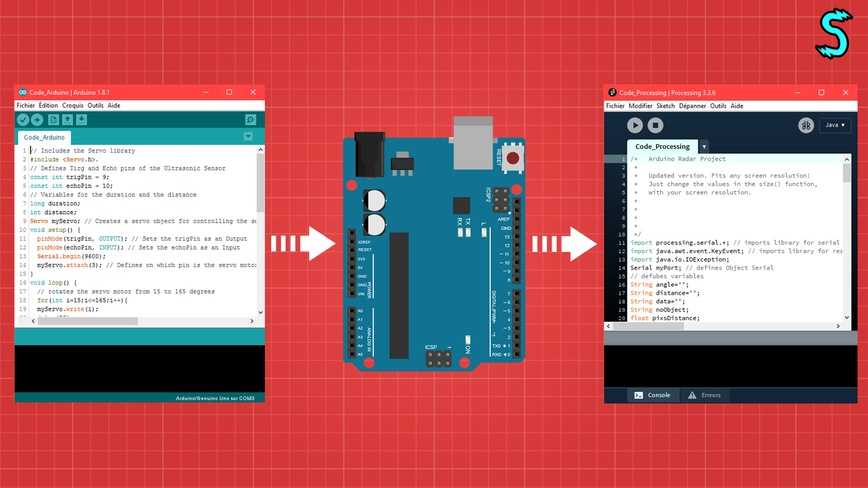Open Arduino Outils menu
The image size is (868, 488).
coord(95,105)
